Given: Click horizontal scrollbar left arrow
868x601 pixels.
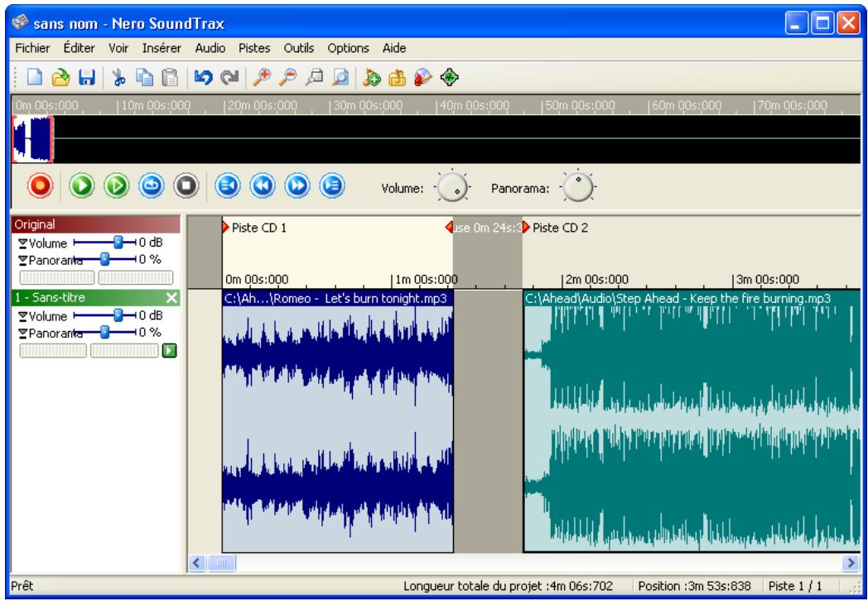Looking at the screenshot, I should pos(196,564).
